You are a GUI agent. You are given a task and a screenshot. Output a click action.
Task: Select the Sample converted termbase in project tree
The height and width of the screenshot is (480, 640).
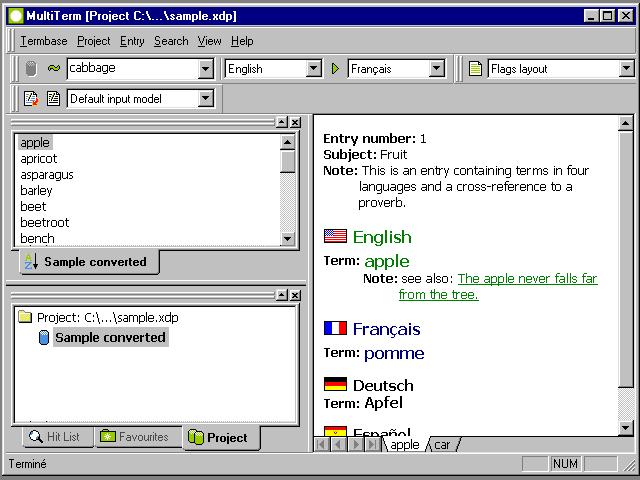coord(109,338)
